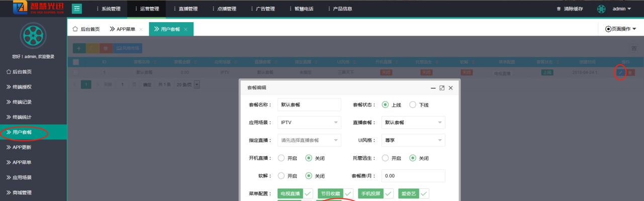Toggle the table header select-all checkbox
Image resolution: width=644 pixels, height=201 pixels.
(x=76, y=62)
